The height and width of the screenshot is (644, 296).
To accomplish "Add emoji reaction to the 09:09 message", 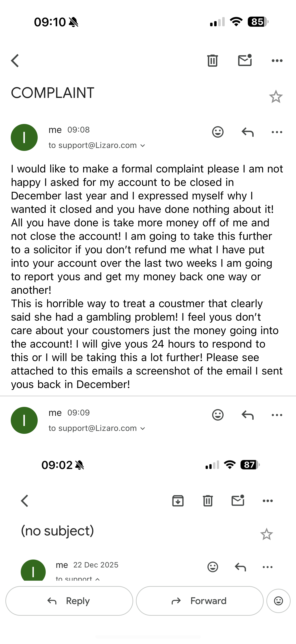I will (x=218, y=415).
